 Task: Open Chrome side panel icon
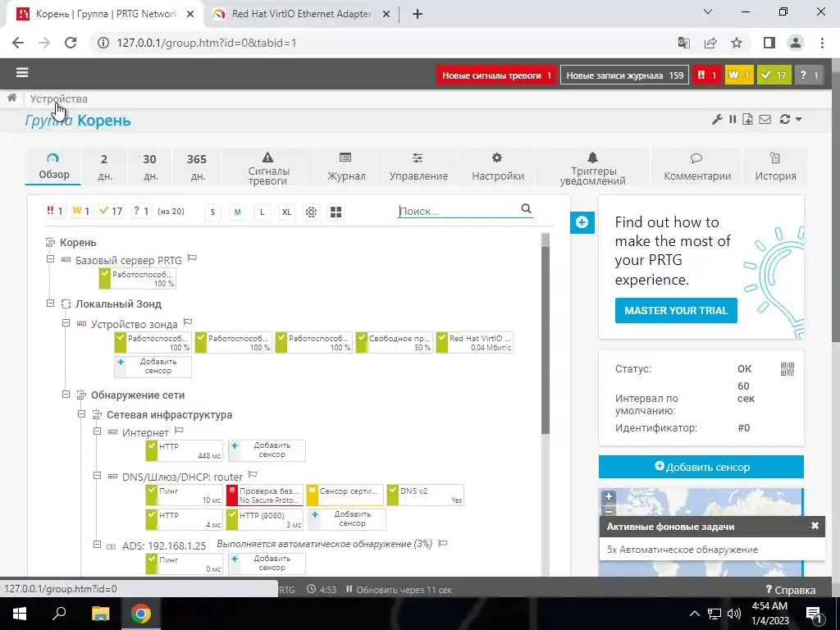(769, 43)
